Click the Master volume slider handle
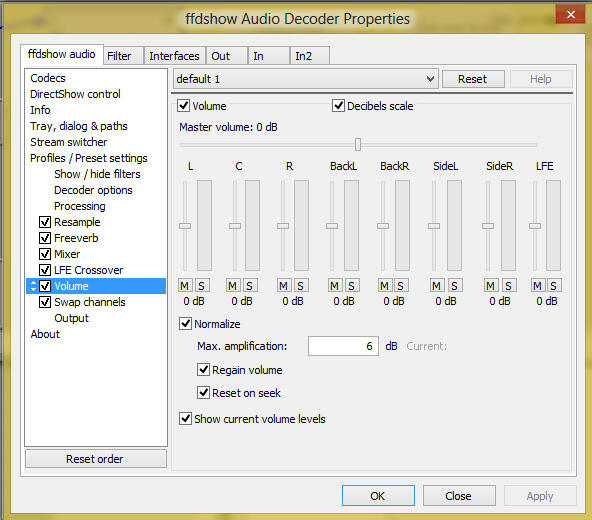Screen dimensions: 592x520 358,144
